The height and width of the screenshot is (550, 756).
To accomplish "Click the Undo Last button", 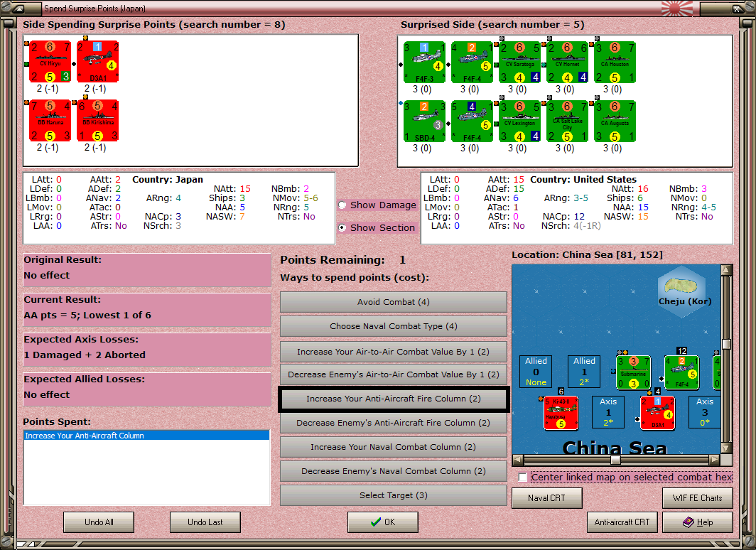I will (x=205, y=522).
